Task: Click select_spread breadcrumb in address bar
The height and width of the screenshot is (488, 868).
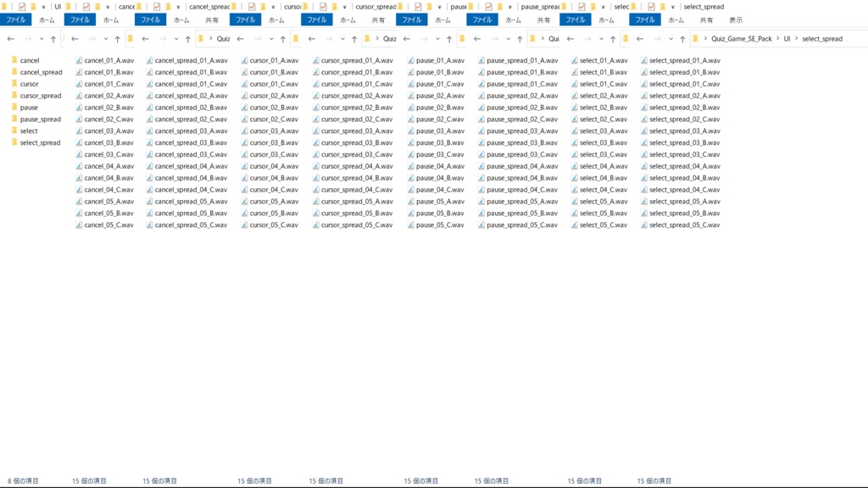Action: 822,39
